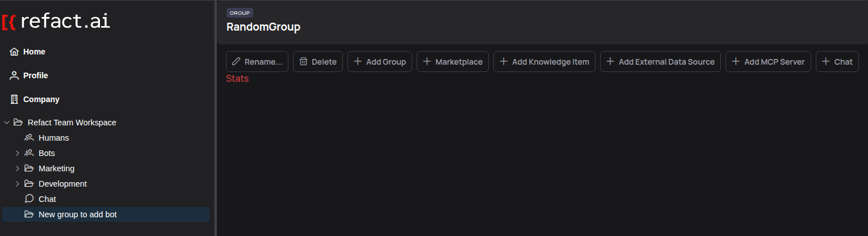Click the Home house icon
Screen dimensions: 868x236
click(x=14, y=52)
